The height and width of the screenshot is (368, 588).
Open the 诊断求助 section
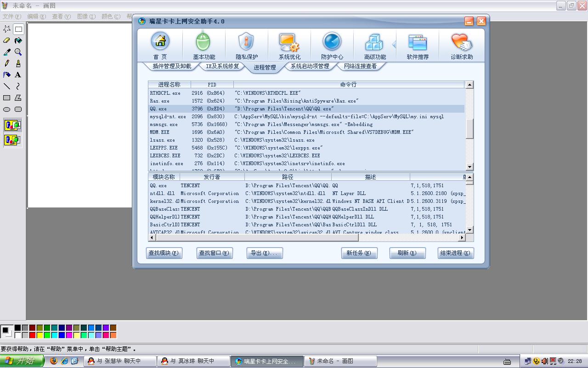pos(462,46)
